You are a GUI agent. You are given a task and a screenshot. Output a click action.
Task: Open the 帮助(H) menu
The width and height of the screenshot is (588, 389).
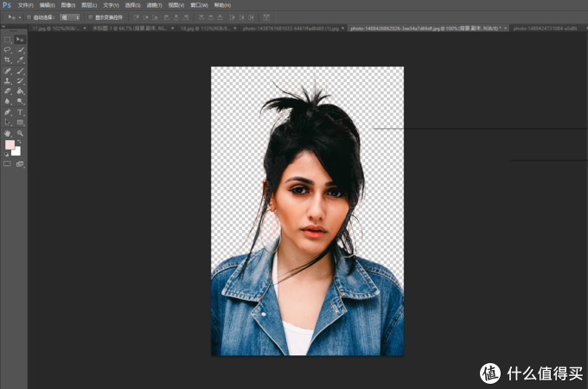pyautogui.click(x=222, y=5)
